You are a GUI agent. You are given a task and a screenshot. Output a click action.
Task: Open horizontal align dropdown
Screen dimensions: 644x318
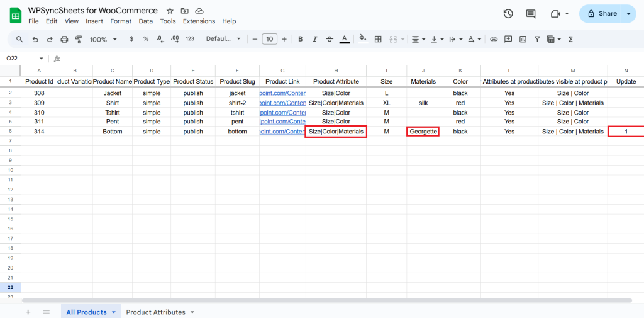418,39
